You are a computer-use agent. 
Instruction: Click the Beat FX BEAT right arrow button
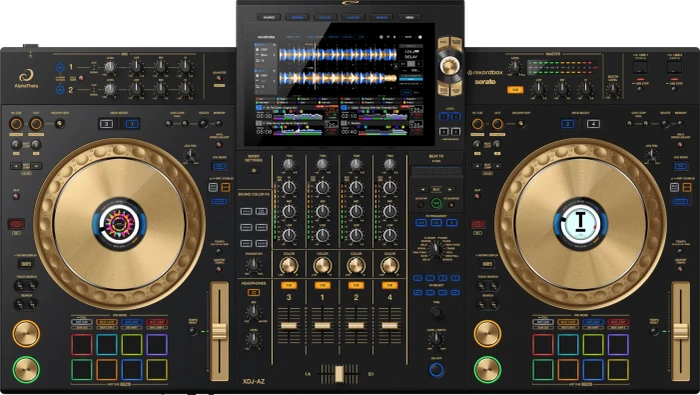tap(450, 189)
